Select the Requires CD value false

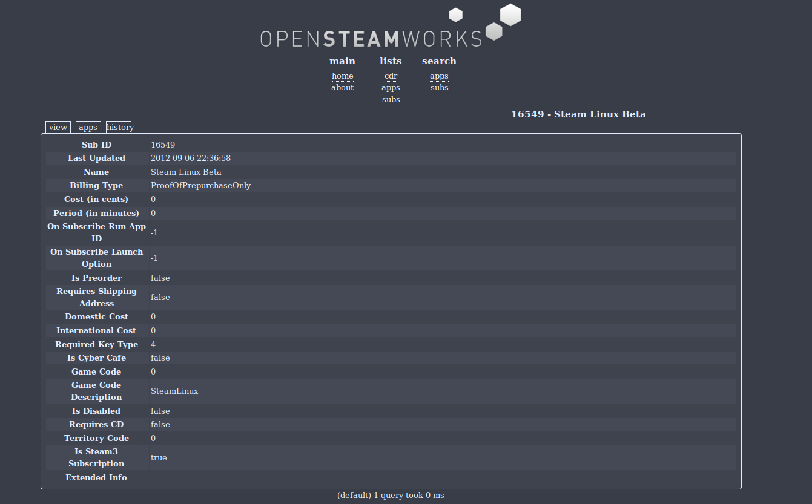(x=160, y=425)
